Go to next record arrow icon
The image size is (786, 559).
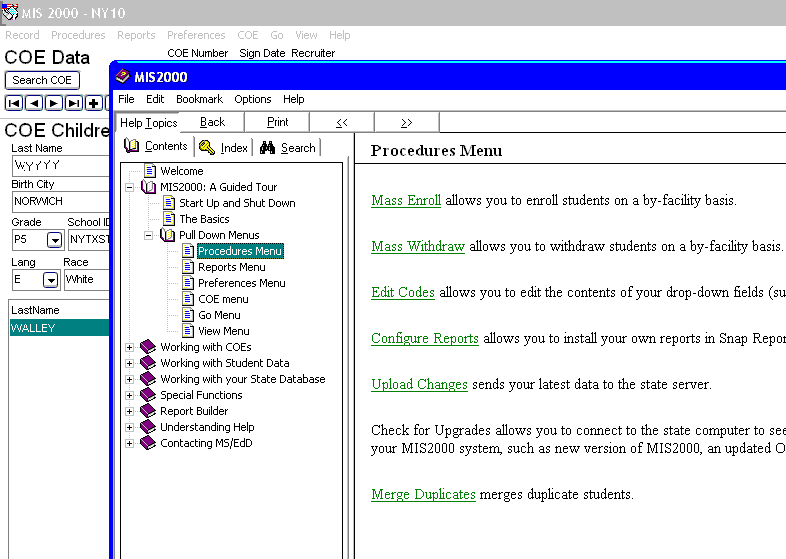[54, 103]
